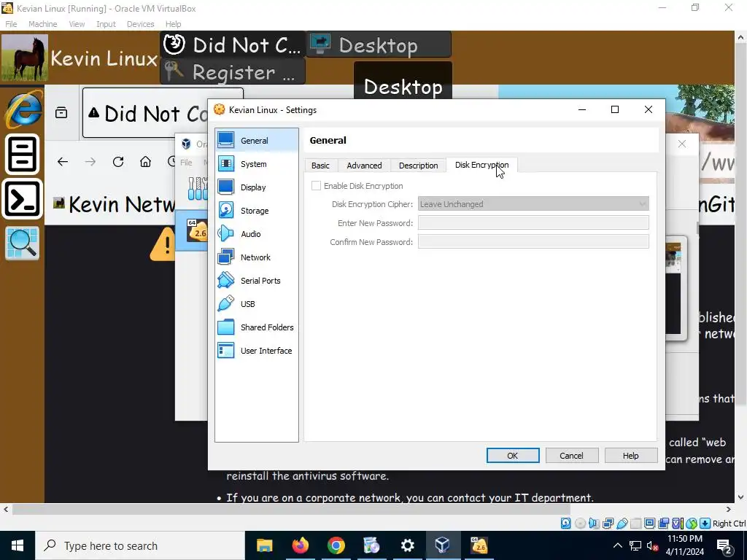Image resolution: width=747 pixels, height=560 pixels.
Task: Click the optical disk status icon
Action: [x=580, y=524]
